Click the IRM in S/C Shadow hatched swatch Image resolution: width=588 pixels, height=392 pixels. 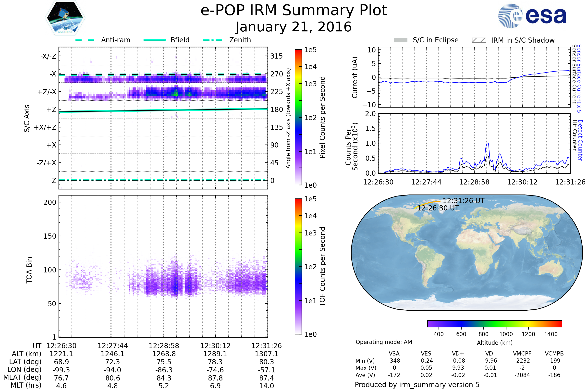[x=479, y=40]
